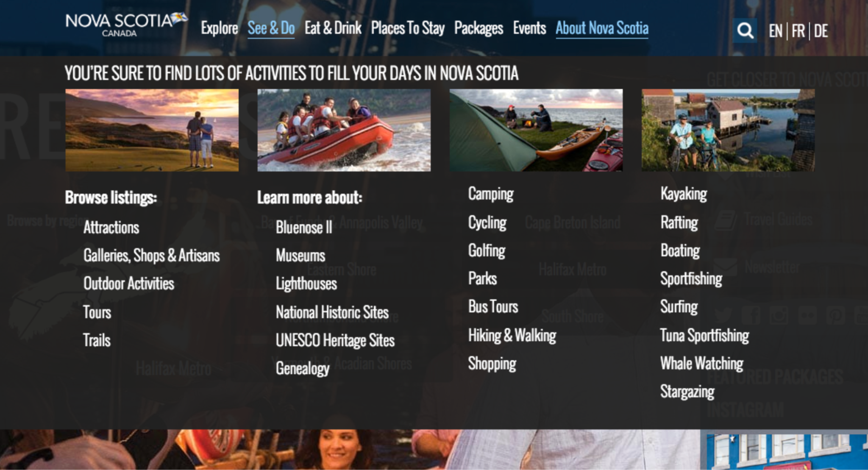868x470 pixels.
Task: Open the couple at sunset thumbnail
Action: tap(152, 130)
